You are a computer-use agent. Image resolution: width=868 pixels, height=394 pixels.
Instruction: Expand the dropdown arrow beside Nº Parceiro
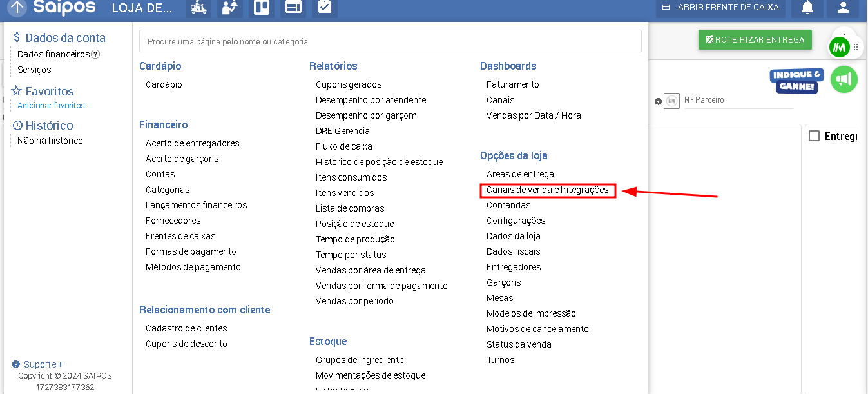click(658, 101)
